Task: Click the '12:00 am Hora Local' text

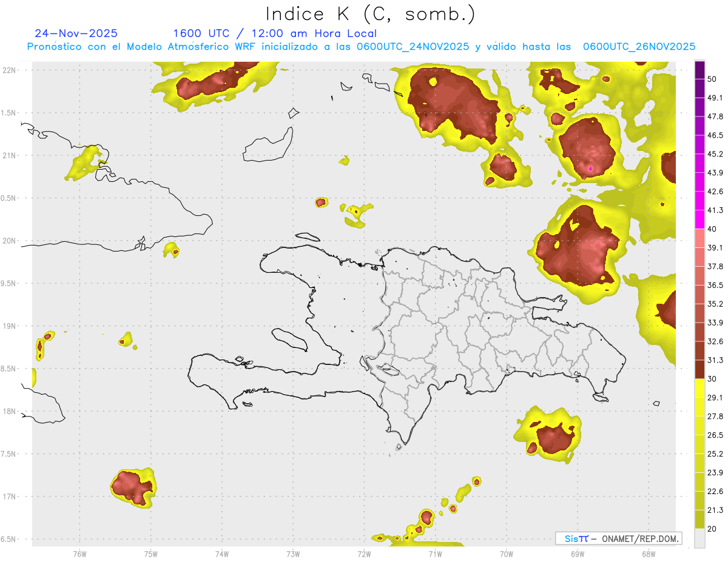Action: click(313, 33)
